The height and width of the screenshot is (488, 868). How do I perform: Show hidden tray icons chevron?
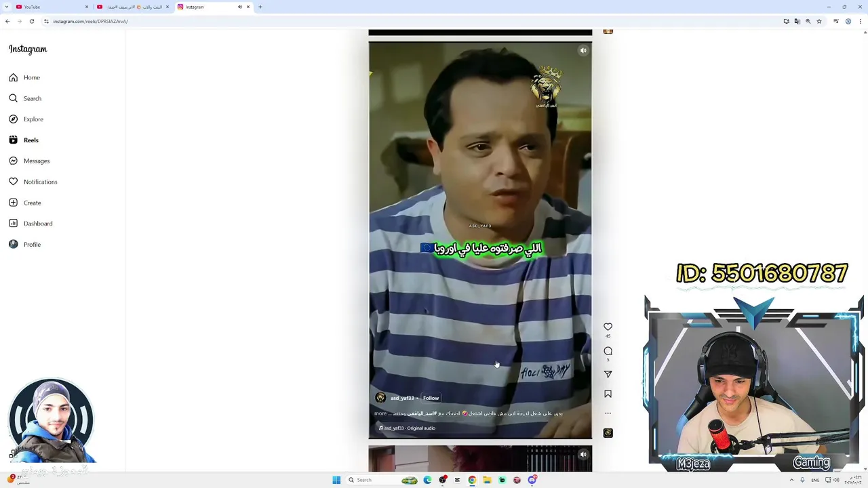coord(791,480)
